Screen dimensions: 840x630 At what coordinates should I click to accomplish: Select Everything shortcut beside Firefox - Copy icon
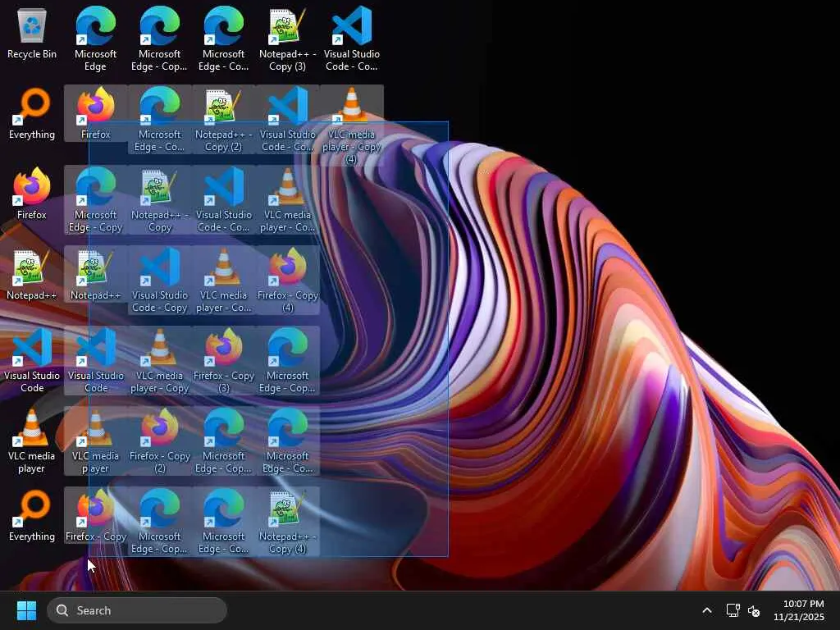(x=32, y=515)
